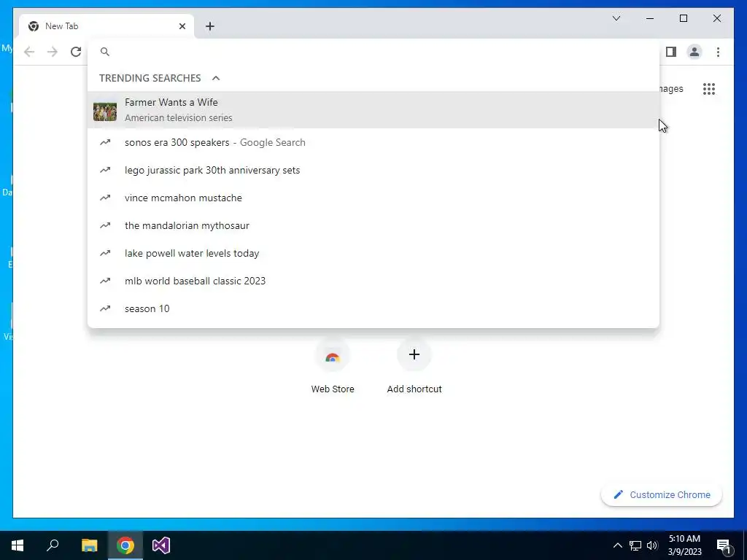Open the tab search chevron
747x560 pixels.
[616, 18]
